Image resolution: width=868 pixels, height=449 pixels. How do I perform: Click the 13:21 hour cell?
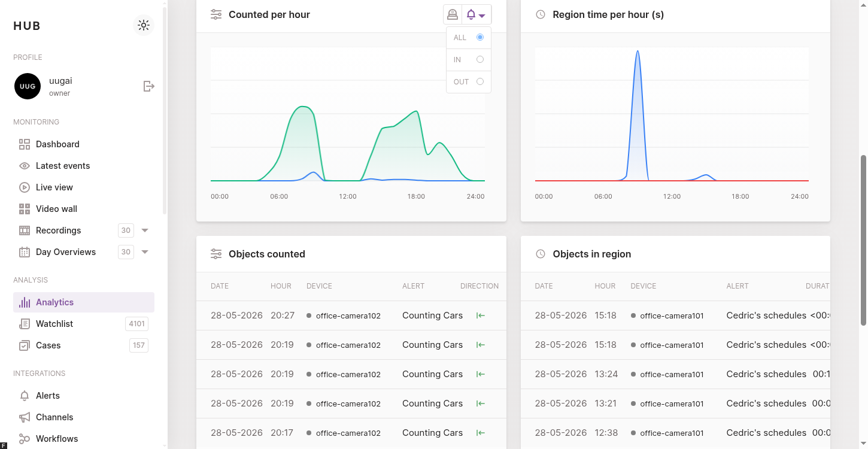tap(606, 404)
